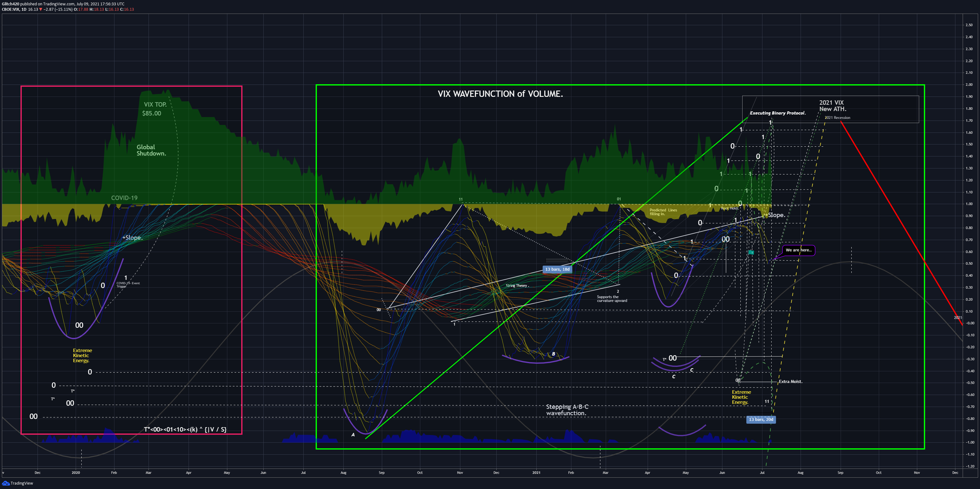This screenshot has height=489, width=980.
Task: Click the TradingView logo at the bottom
Action: point(18,483)
